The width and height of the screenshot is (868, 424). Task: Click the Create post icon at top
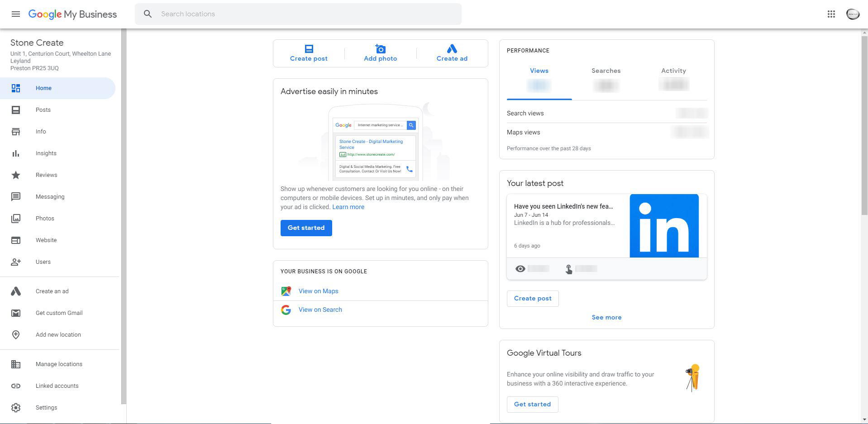(309, 48)
